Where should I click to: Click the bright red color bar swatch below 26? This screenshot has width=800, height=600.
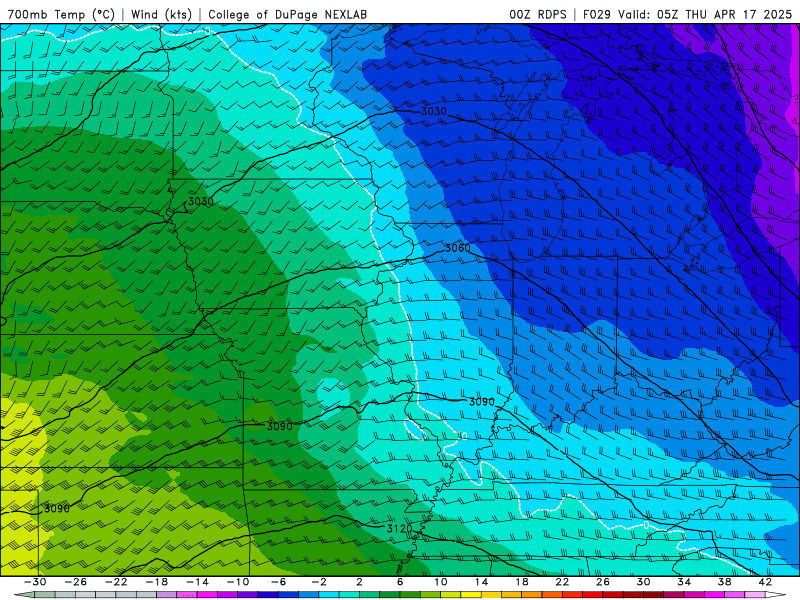[593, 595]
